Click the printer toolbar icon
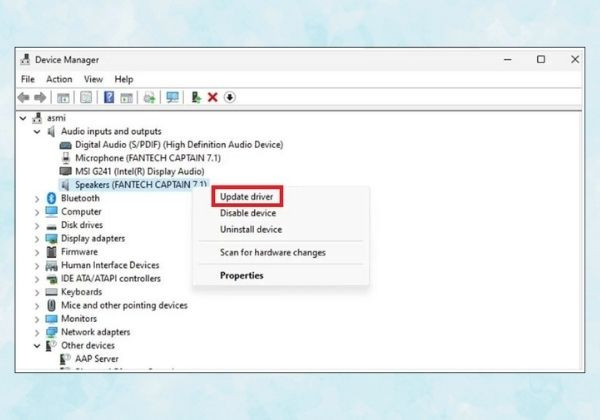This screenshot has width=600, height=420. tap(149, 98)
